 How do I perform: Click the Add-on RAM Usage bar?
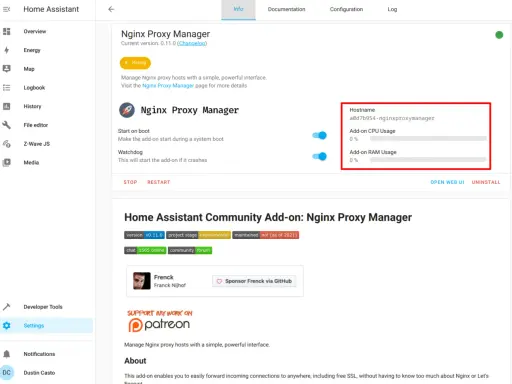428,160
